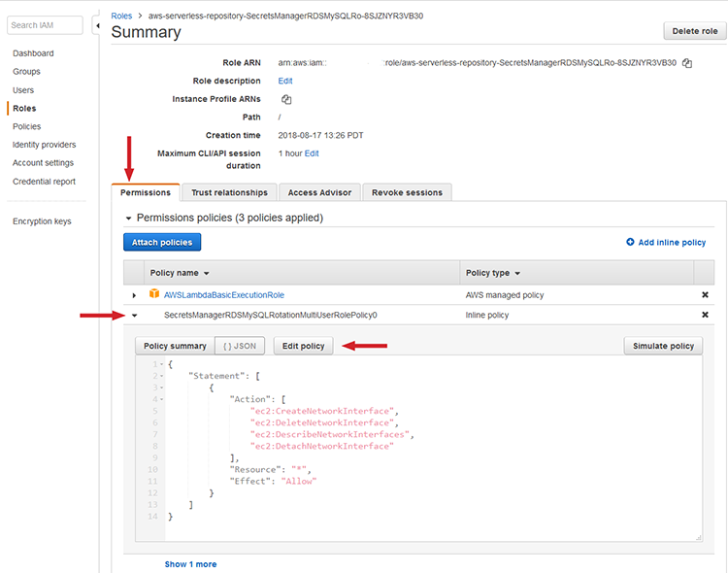This screenshot has width=728, height=573.
Task: Open the Permissions tab
Action: click(146, 192)
